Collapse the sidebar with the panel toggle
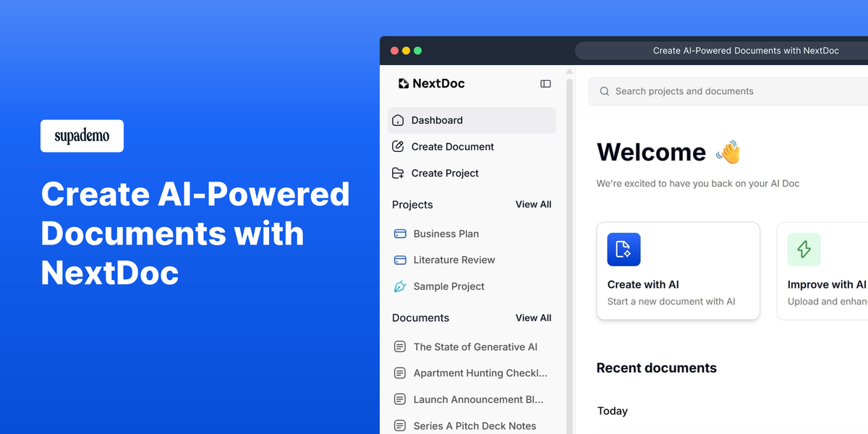The width and height of the screenshot is (868, 434). coord(545,83)
